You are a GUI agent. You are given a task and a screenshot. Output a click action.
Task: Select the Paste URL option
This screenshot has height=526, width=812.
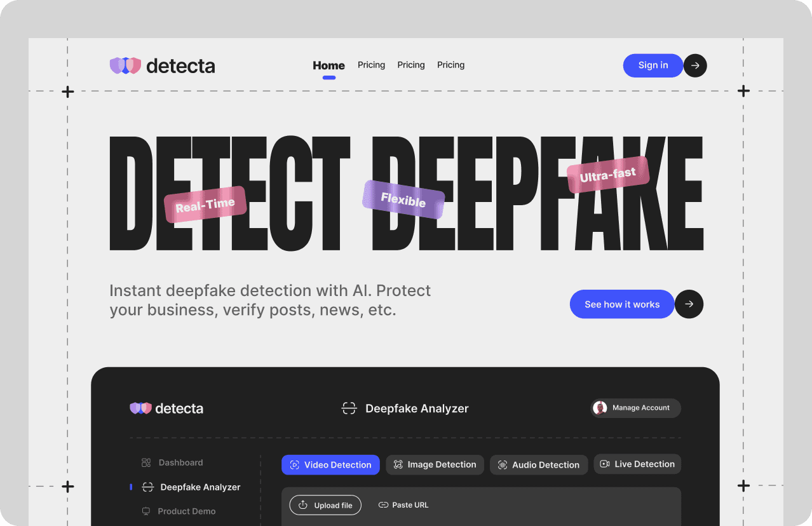click(x=403, y=505)
